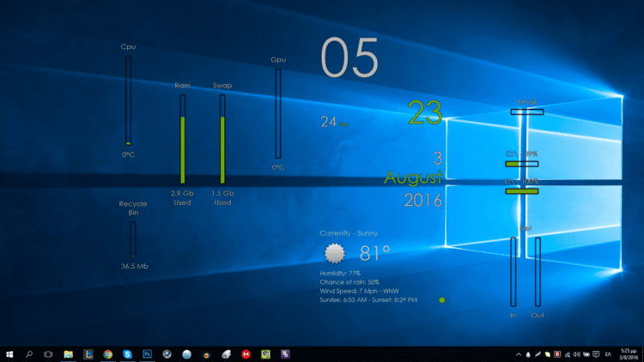Click the large hour number 05

click(x=349, y=57)
